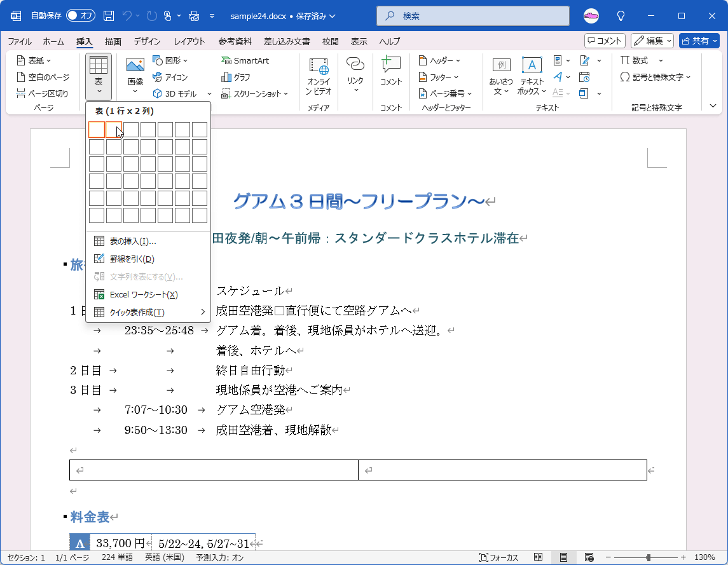Switch to the デザイン tab

pos(147,41)
